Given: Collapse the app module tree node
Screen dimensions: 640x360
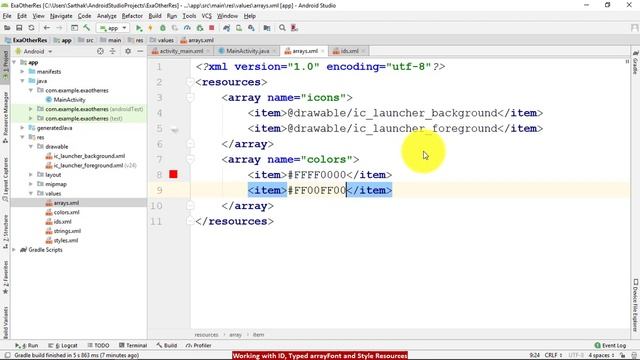Looking at the screenshot, I should [14, 62].
